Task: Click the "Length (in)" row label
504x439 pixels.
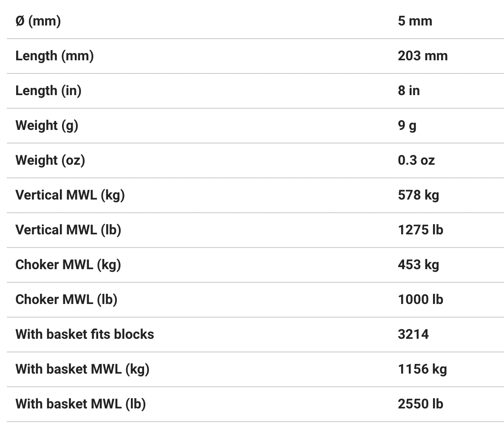Action: pyautogui.click(x=48, y=90)
